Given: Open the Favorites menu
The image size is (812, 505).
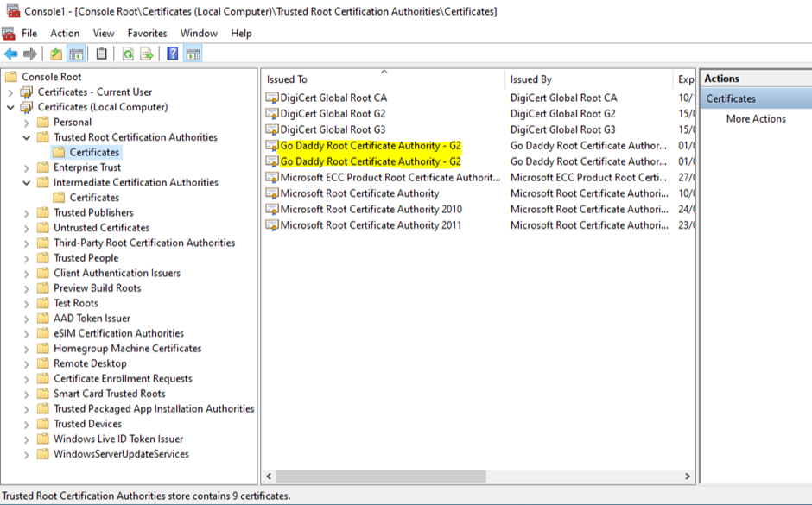Looking at the screenshot, I should click(147, 33).
